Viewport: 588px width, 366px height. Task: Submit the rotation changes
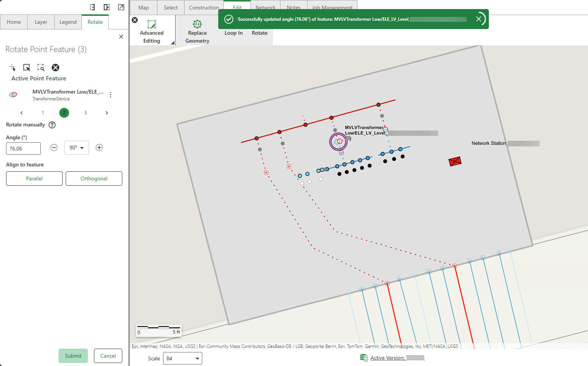[73, 356]
